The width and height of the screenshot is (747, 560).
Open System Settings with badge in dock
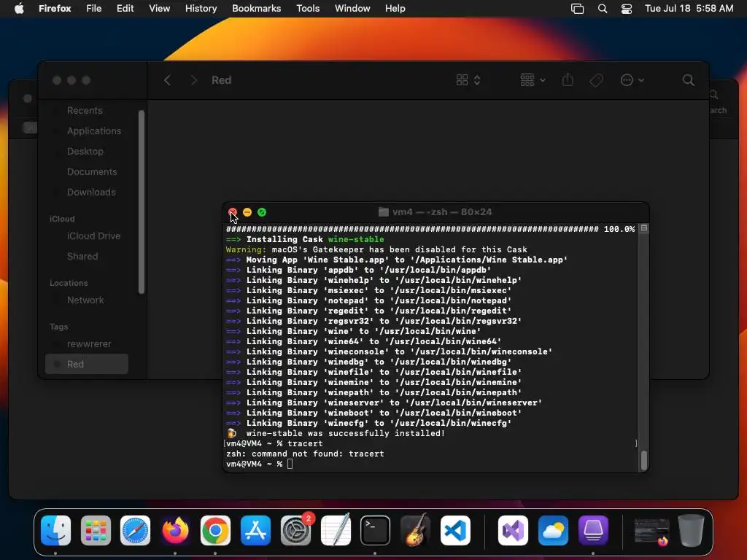click(x=295, y=530)
